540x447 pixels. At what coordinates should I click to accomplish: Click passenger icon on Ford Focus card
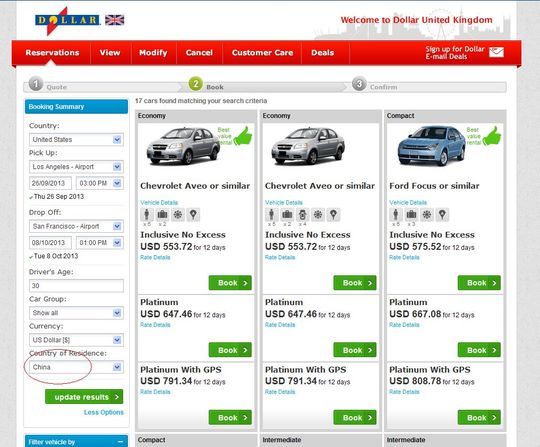pos(396,215)
